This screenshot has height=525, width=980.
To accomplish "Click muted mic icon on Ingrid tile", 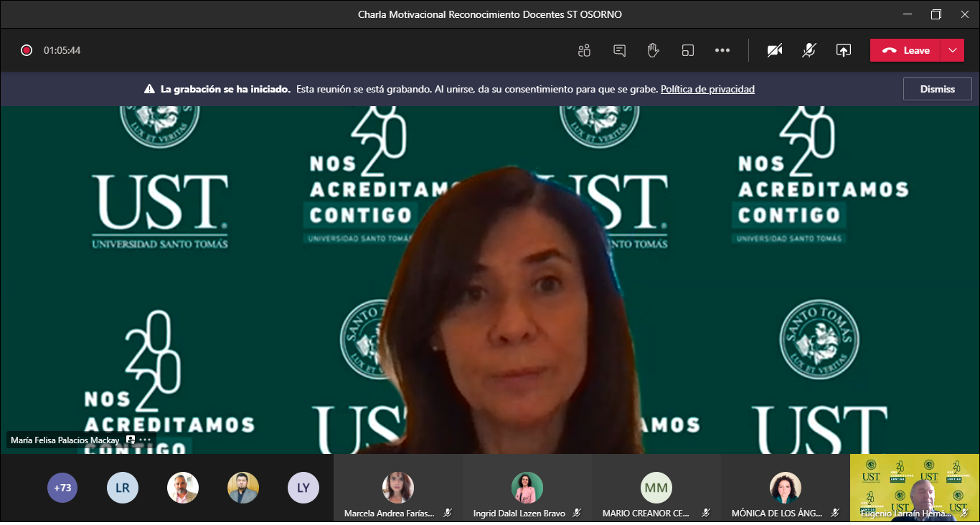I will point(577,513).
